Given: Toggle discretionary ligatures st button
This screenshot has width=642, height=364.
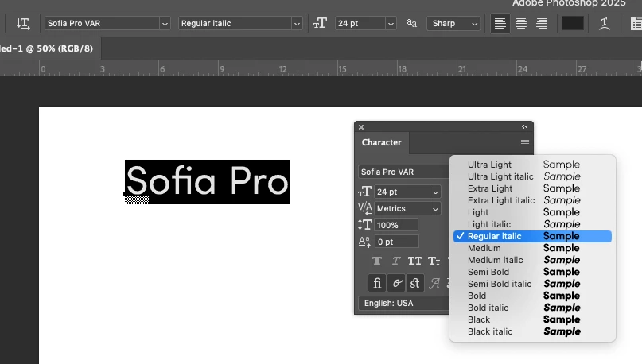Looking at the screenshot, I should (x=414, y=283).
